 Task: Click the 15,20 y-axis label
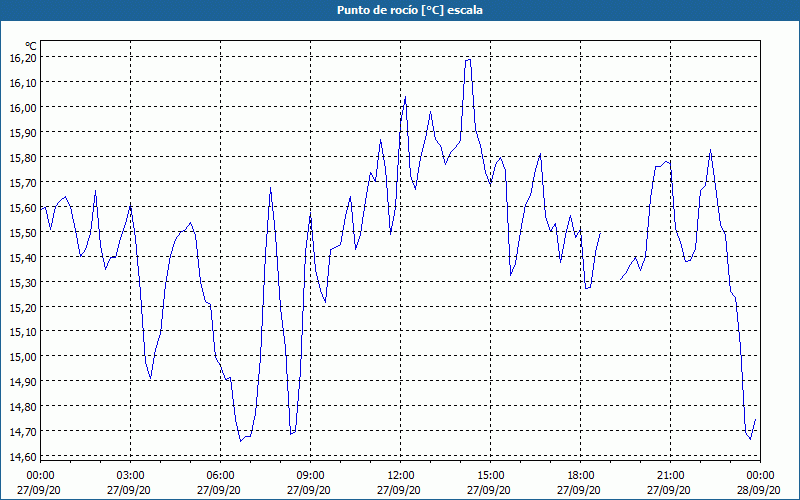point(23,307)
